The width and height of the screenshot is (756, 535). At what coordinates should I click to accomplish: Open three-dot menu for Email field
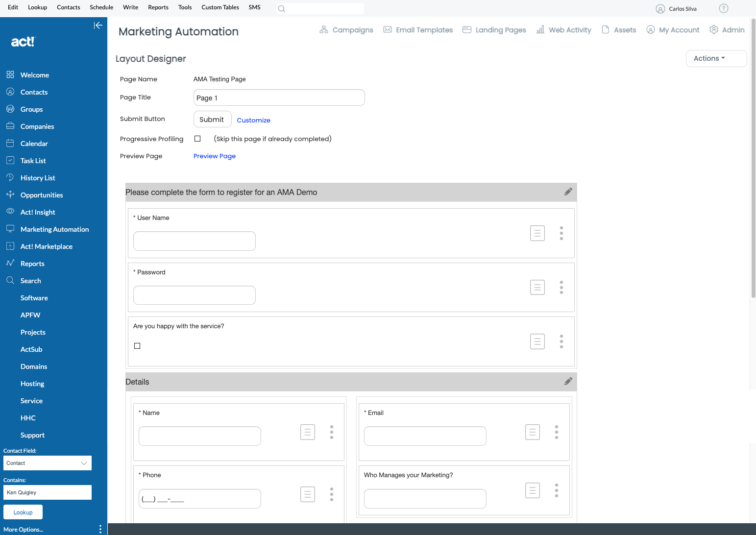(x=557, y=432)
